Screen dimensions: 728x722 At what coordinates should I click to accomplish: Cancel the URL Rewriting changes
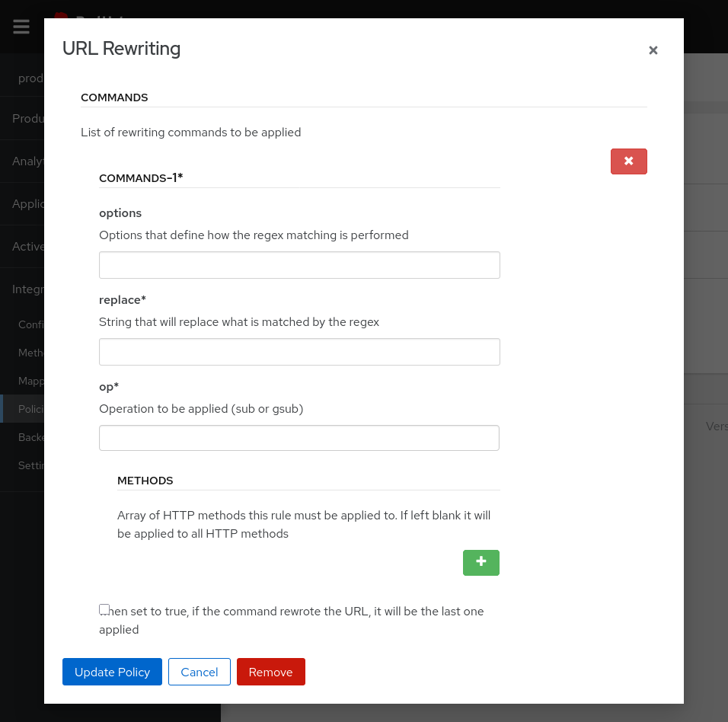[x=199, y=672]
